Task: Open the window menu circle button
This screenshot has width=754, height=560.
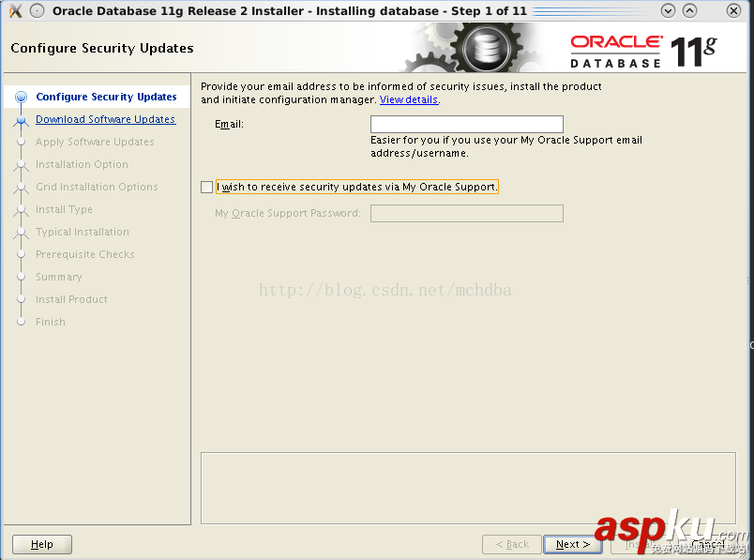Action: pyautogui.click(x=37, y=10)
